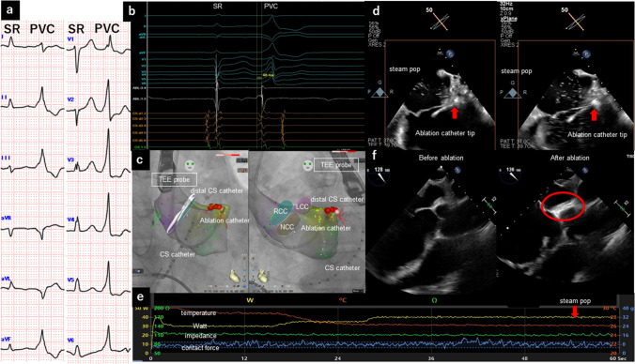Click the PVC label above intracardiac tracings
This screenshot has width=635, height=364.
click(271, 7)
